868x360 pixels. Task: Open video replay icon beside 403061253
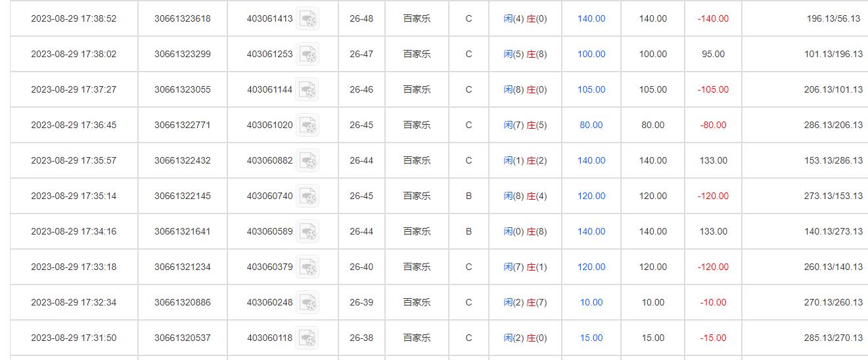point(307,55)
